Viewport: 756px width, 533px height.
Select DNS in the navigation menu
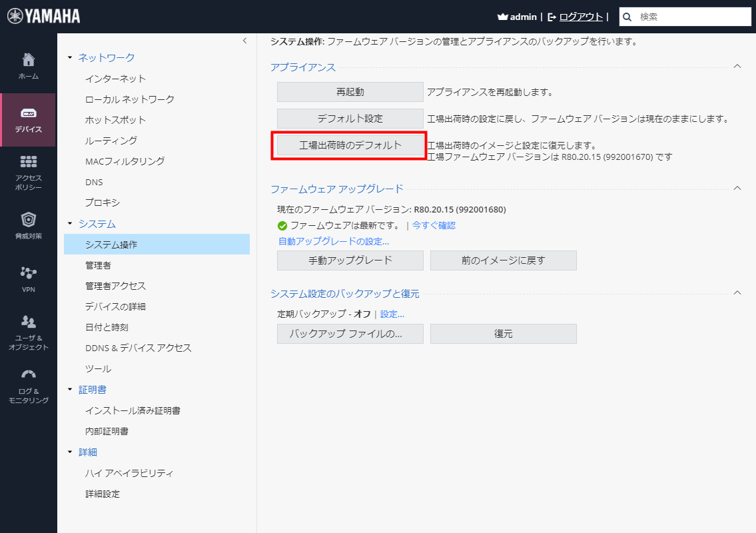tap(95, 181)
